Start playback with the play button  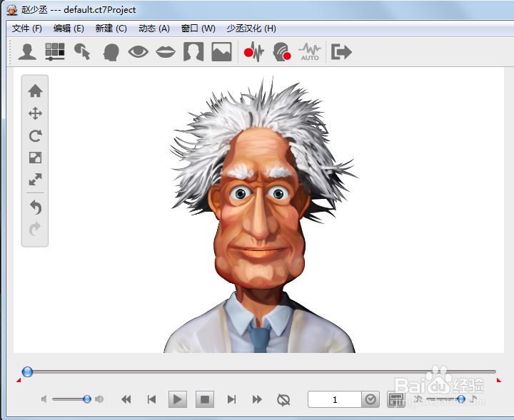(177, 399)
